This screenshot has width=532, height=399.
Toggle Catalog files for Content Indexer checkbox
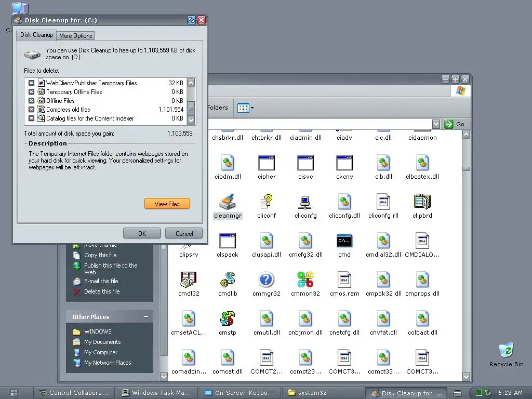32,118
